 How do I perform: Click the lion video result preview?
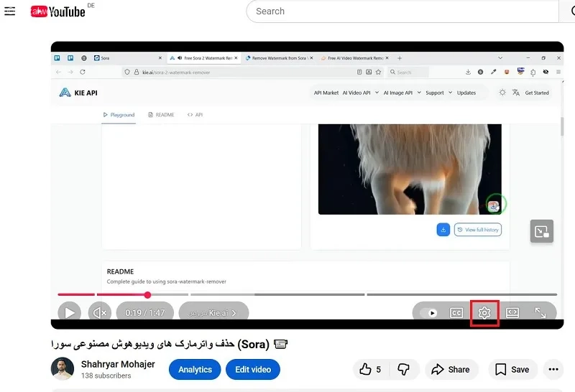[410, 169]
